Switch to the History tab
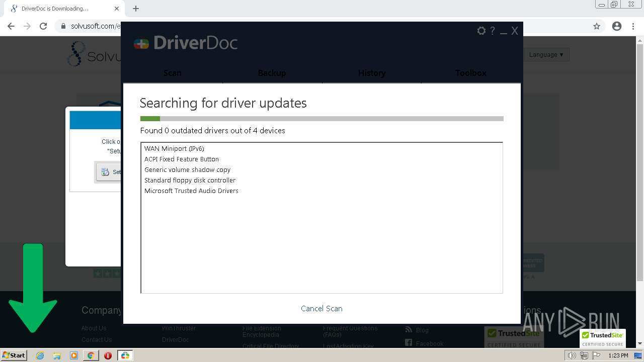Screen dimensions: 644x362 (x=371, y=73)
